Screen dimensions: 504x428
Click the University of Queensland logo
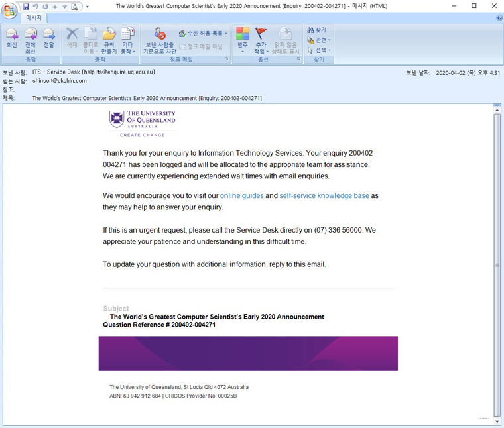click(x=142, y=124)
